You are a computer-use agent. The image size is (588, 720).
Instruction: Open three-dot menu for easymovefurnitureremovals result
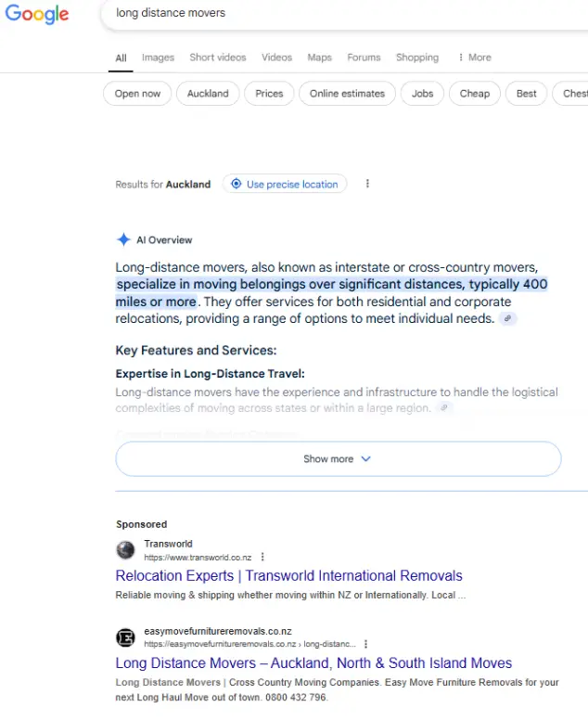coord(365,644)
